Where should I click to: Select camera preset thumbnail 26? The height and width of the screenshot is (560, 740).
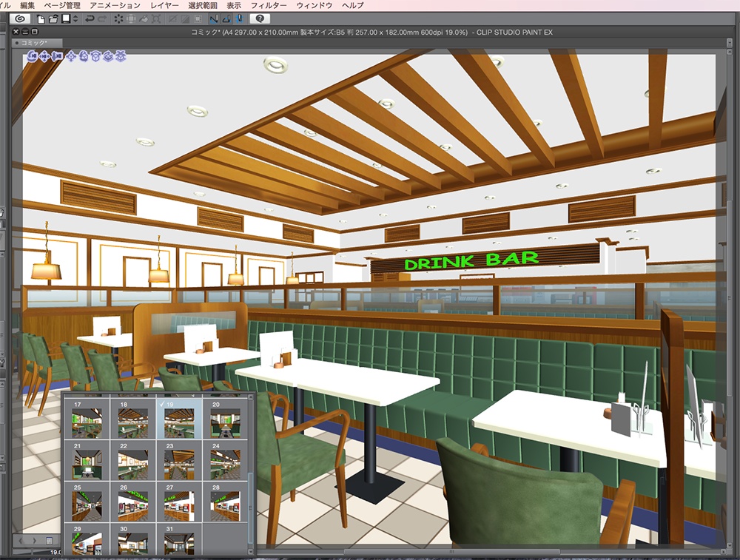[x=133, y=502]
